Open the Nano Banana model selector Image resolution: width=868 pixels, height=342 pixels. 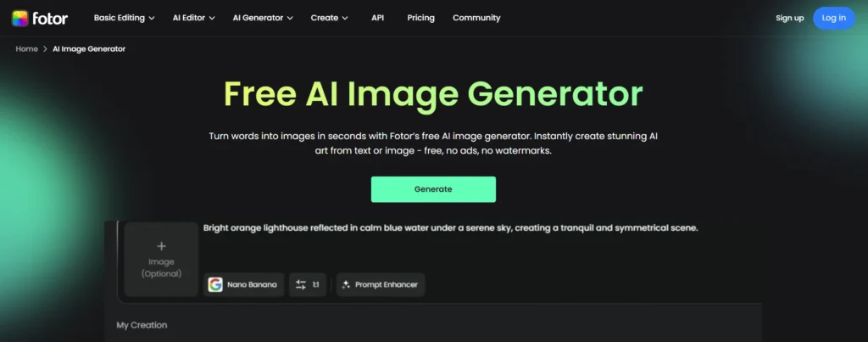(x=243, y=284)
